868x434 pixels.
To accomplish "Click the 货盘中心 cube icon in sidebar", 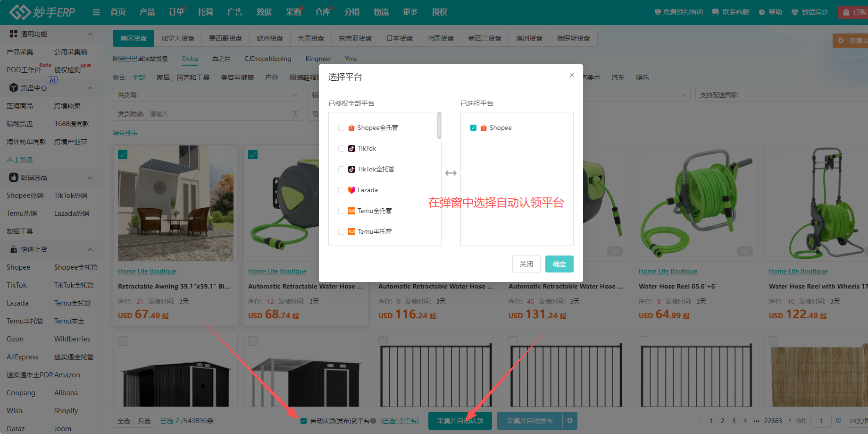I will tap(14, 88).
